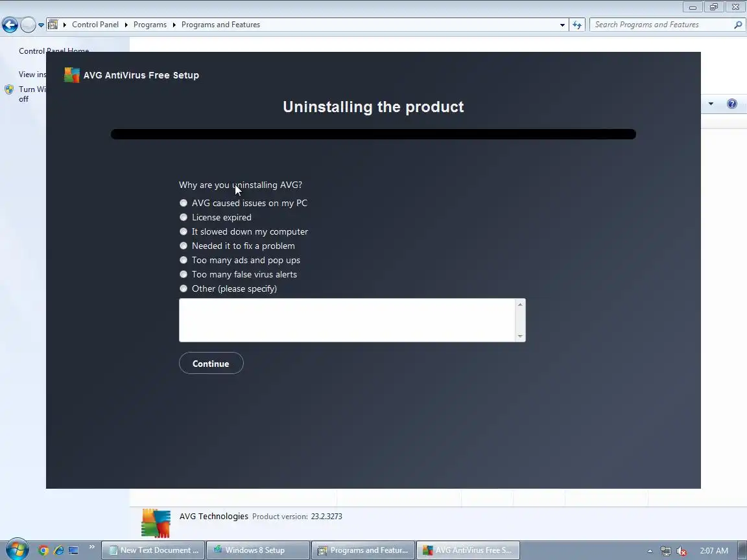Open the view options dropdown arrow
The width and height of the screenshot is (747, 560).
click(x=711, y=104)
